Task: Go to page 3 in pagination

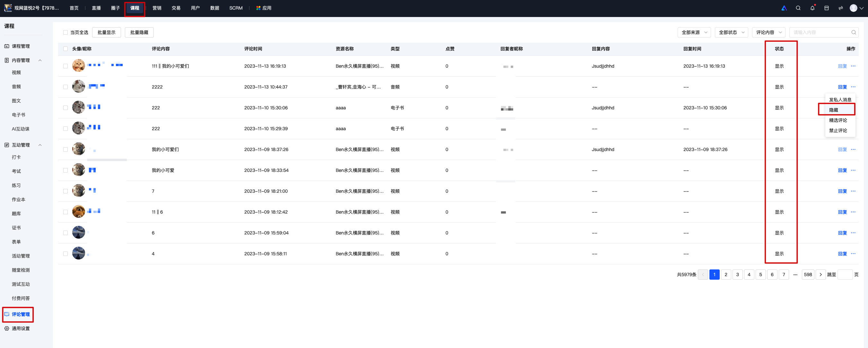Action: [x=737, y=275]
